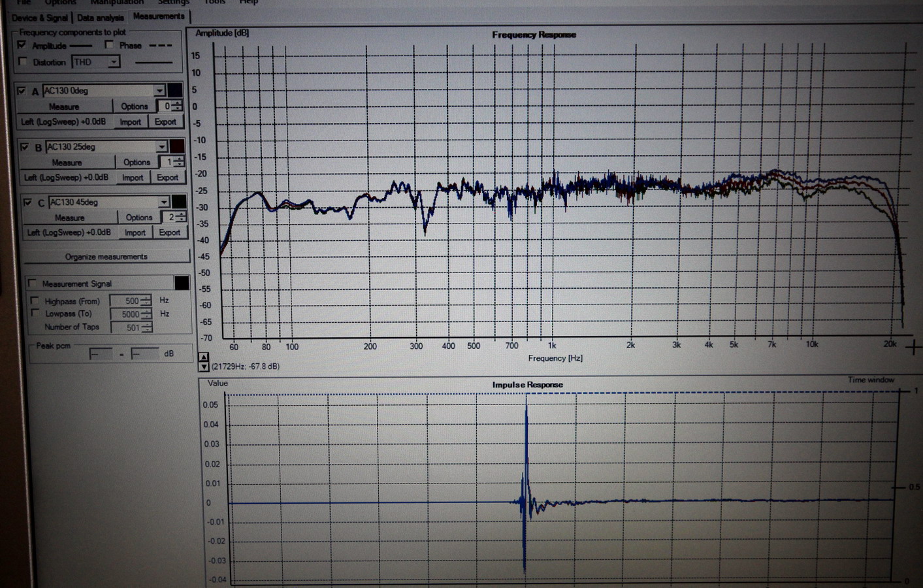This screenshot has width=923, height=588.
Task: Open the THD distortion type dropdown
Action: (114, 62)
